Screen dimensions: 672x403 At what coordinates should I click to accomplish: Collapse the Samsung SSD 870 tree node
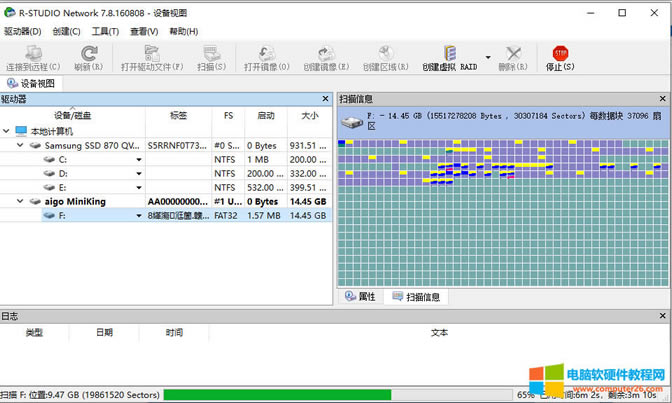tap(22, 145)
